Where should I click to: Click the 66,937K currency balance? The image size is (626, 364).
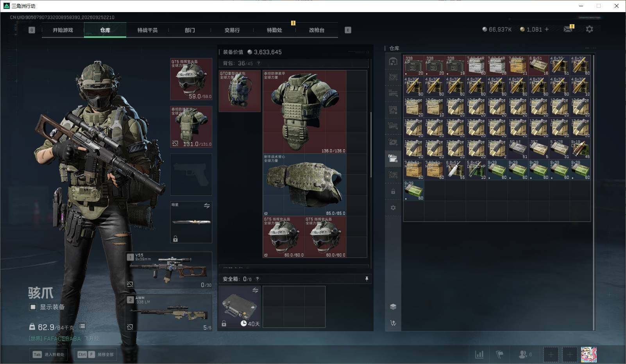click(497, 29)
